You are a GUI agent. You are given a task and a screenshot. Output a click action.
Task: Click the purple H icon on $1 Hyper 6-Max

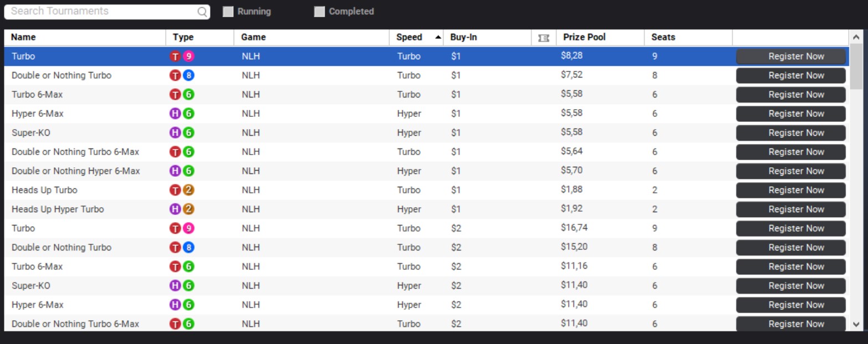[175, 114]
